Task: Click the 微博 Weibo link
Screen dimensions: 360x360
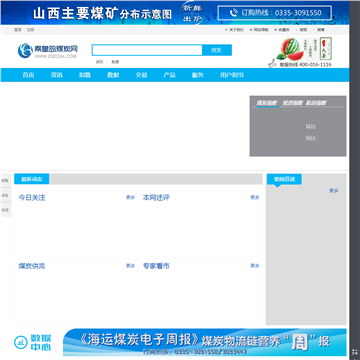Action: (320, 30)
